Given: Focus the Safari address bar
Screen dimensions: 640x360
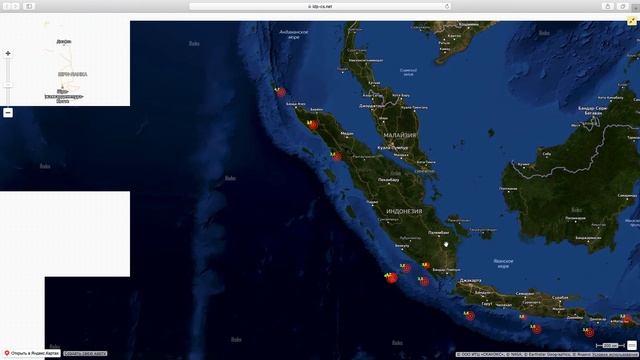Looking at the screenshot, I should coord(320,7).
